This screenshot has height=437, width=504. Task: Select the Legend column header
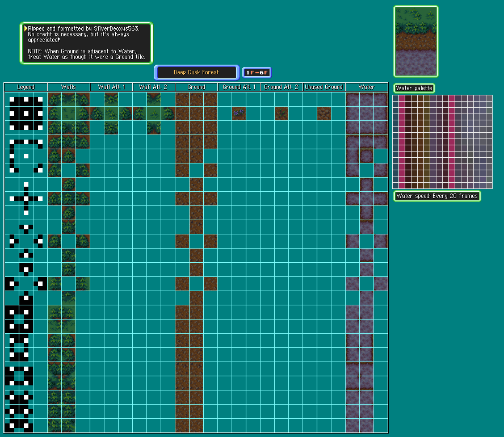click(26, 87)
